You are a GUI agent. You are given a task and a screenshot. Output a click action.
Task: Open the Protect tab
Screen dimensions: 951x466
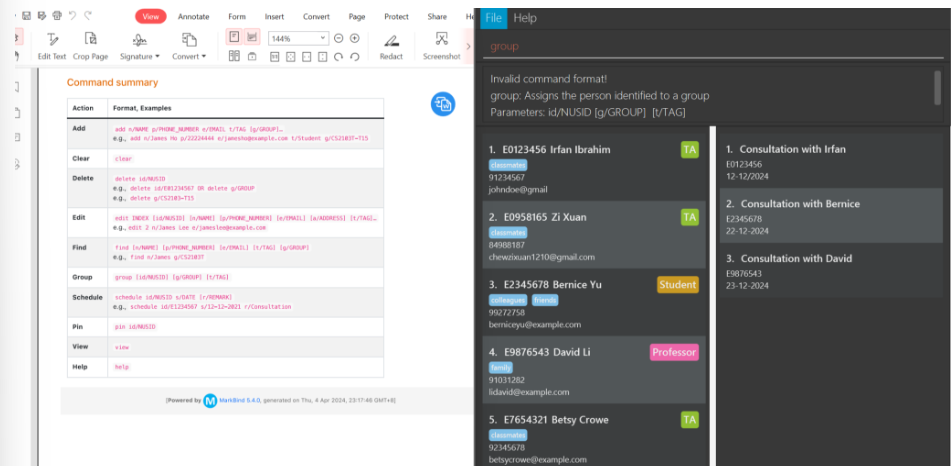point(397,17)
